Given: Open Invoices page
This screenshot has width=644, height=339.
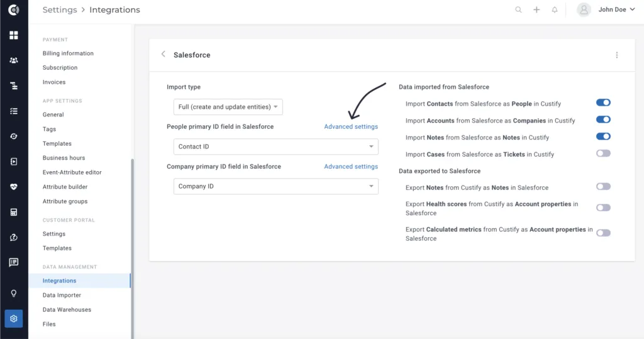Looking at the screenshot, I should (x=54, y=82).
